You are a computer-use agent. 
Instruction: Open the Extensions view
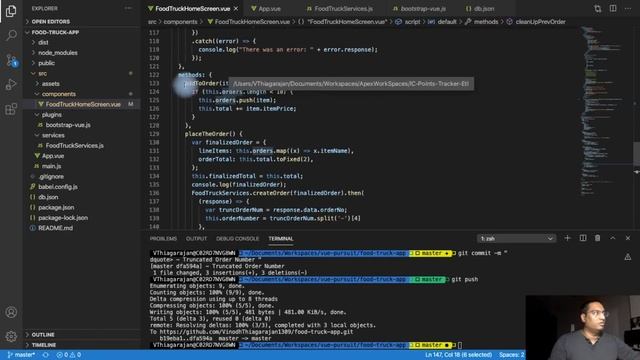[x=11, y=109]
